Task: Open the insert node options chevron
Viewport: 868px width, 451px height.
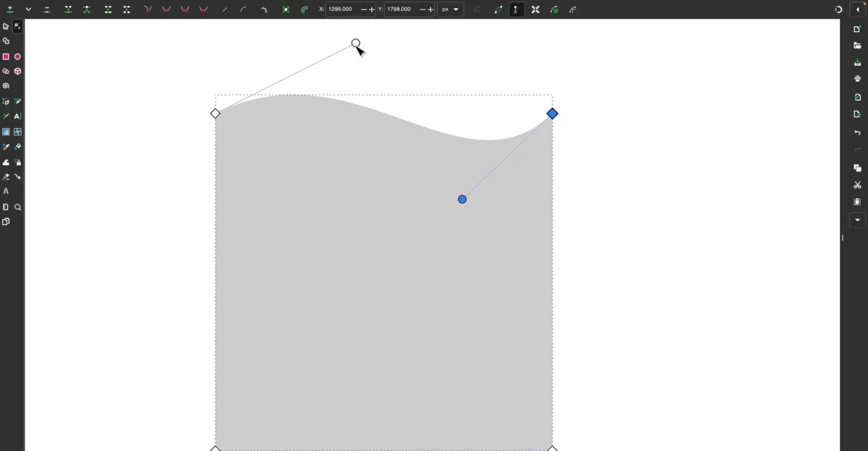Action: 28,9
